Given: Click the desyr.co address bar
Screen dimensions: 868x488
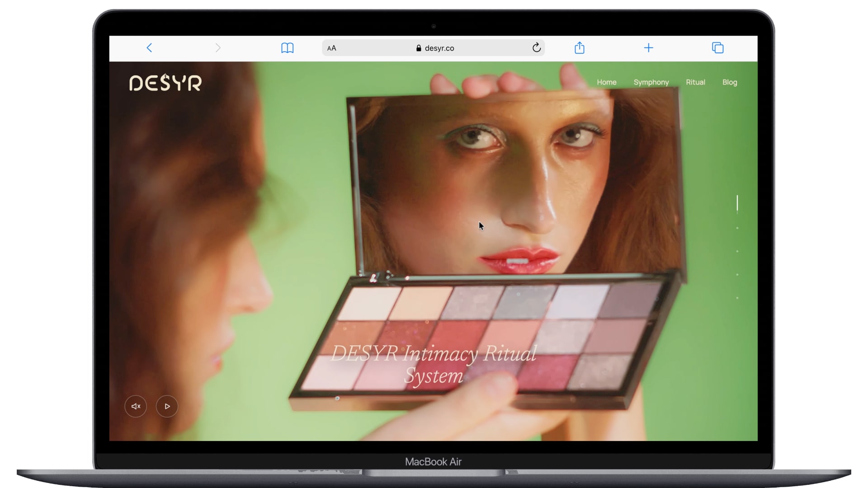Looking at the screenshot, I should click(434, 48).
